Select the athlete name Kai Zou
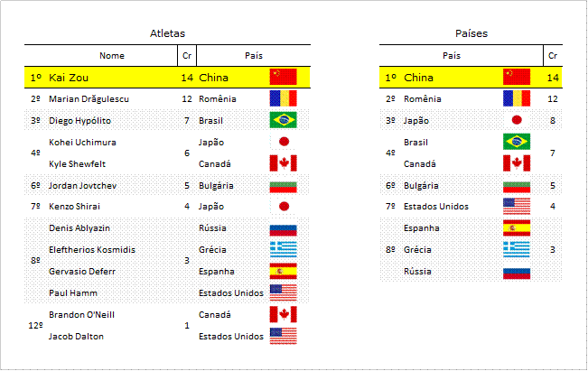The height and width of the screenshot is (371, 588). 69,78
